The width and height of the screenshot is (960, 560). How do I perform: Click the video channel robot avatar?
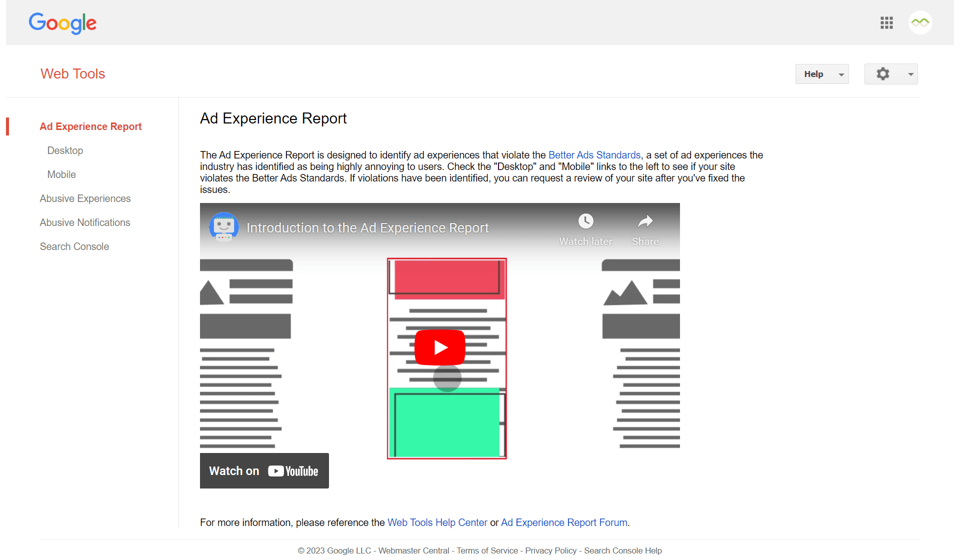(223, 227)
